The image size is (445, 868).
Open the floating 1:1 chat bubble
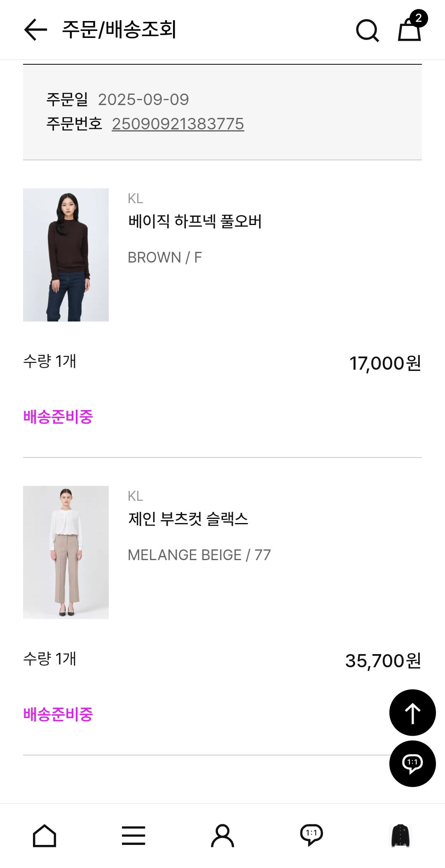(412, 763)
